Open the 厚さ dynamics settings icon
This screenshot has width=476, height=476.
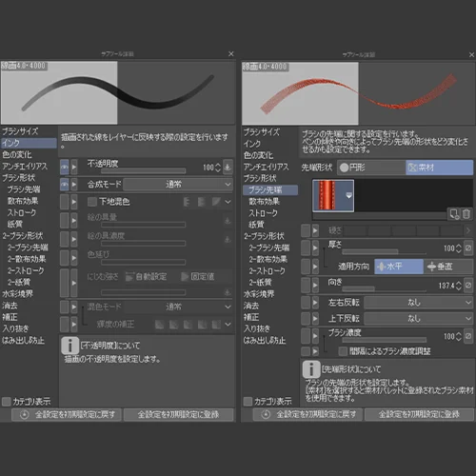click(x=468, y=248)
